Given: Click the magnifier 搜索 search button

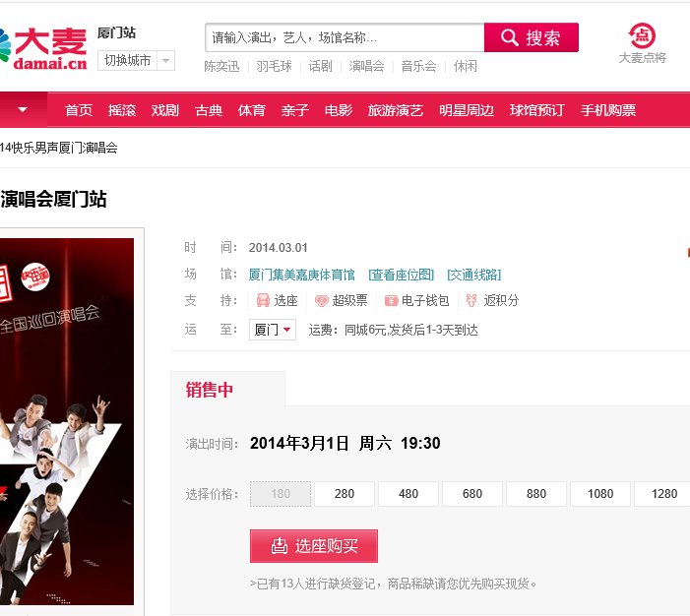Looking at the screenshot, I should [532, 37].
